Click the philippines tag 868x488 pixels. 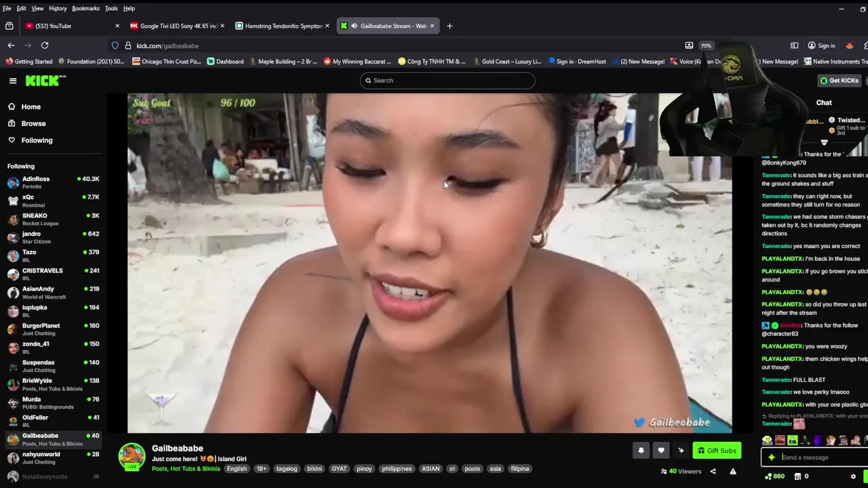coord(397,469)
